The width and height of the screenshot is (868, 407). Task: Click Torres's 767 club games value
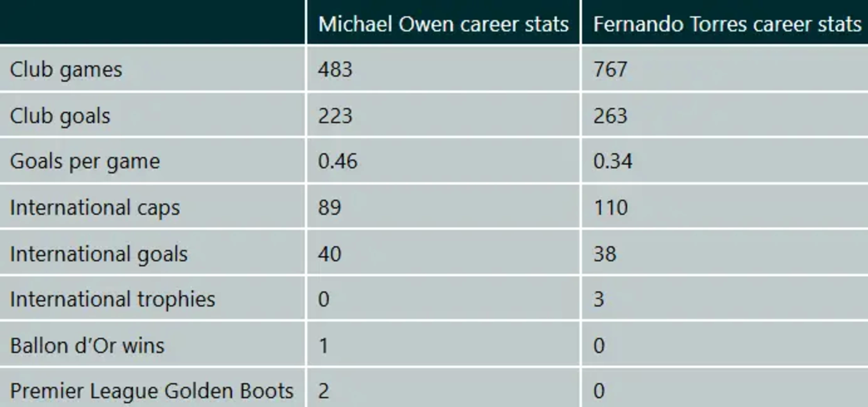(610, 69)
